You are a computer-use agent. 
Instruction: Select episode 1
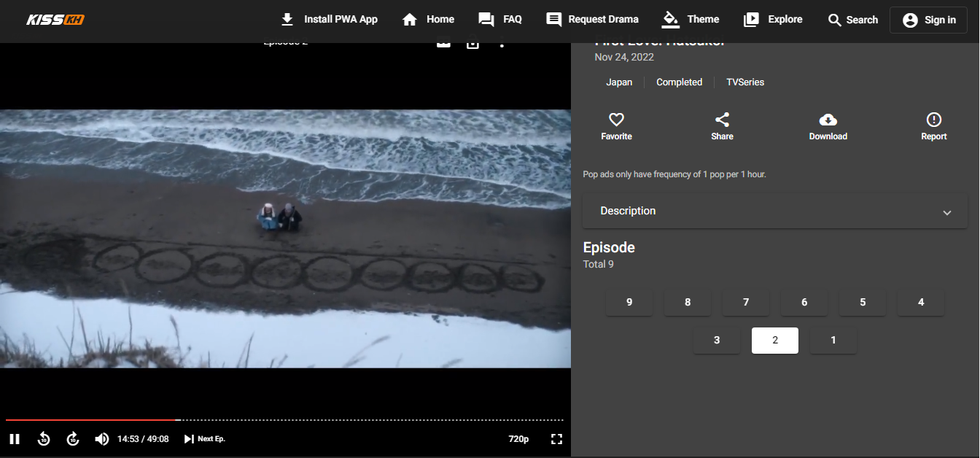(x=833, y=340)
